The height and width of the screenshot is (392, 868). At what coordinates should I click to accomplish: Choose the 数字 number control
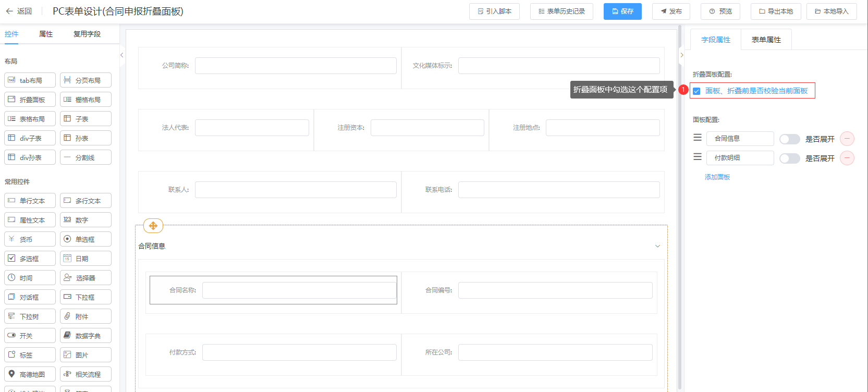tap(85, 220)
